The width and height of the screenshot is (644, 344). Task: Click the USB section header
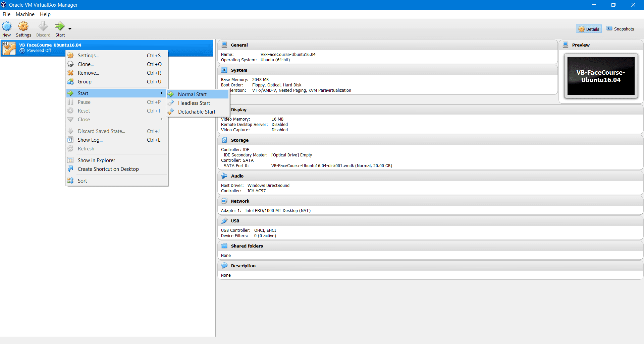click(430, 221)
